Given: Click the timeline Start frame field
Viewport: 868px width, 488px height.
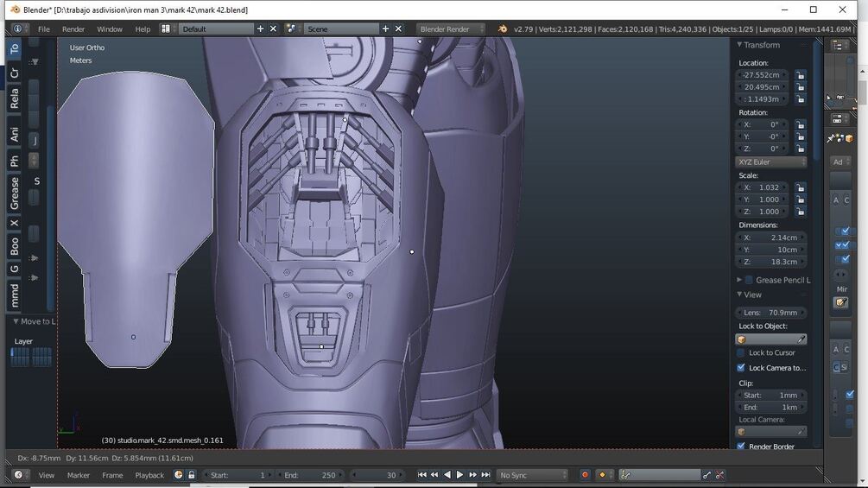Looking at the screenshot, I should point(238,475).
